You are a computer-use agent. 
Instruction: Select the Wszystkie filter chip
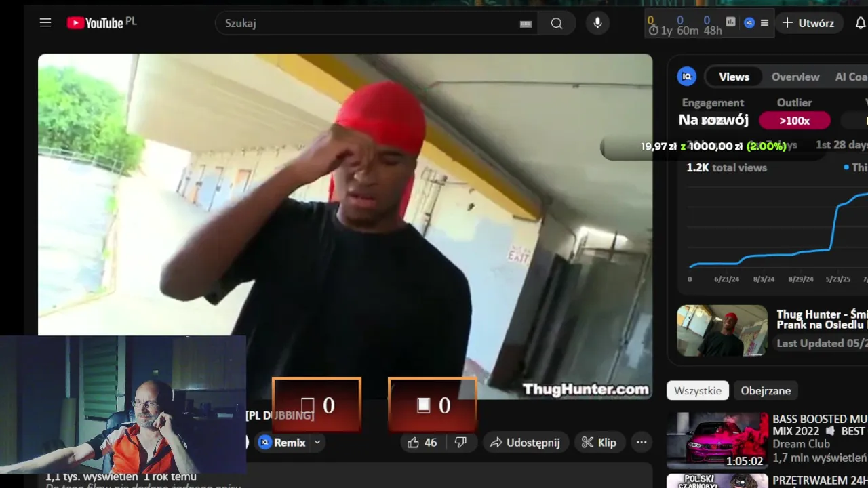pos(698,390)
